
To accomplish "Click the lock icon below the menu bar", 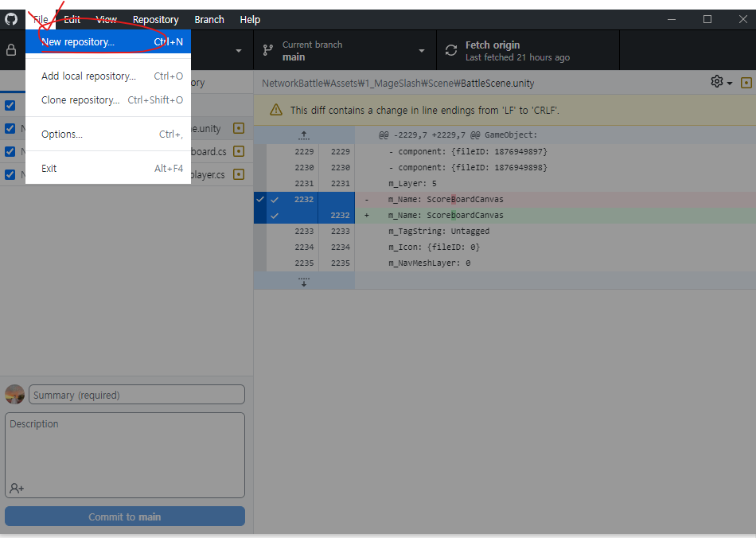I will tap(10, 49).
